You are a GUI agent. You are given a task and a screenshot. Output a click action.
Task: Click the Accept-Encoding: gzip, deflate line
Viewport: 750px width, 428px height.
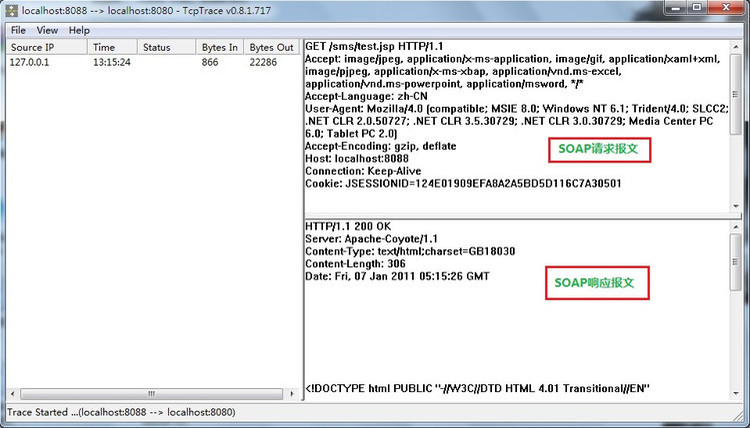tap(381, 146)
